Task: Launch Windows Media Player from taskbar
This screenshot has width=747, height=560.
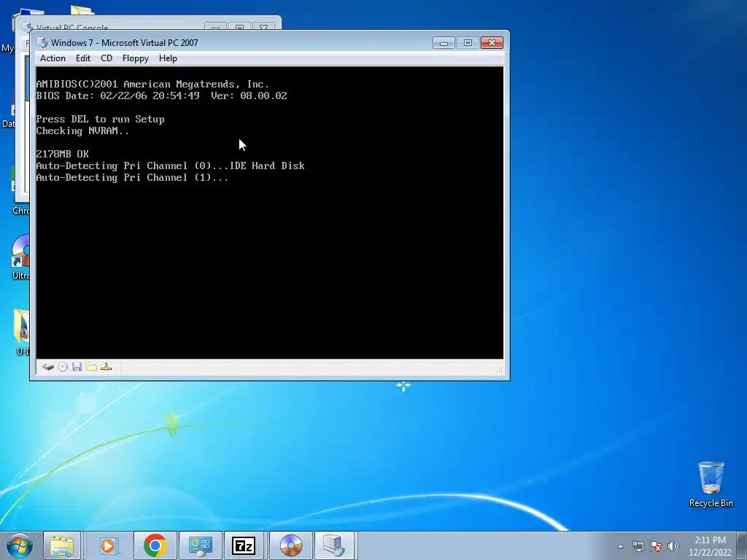Action: click(108, 545)
